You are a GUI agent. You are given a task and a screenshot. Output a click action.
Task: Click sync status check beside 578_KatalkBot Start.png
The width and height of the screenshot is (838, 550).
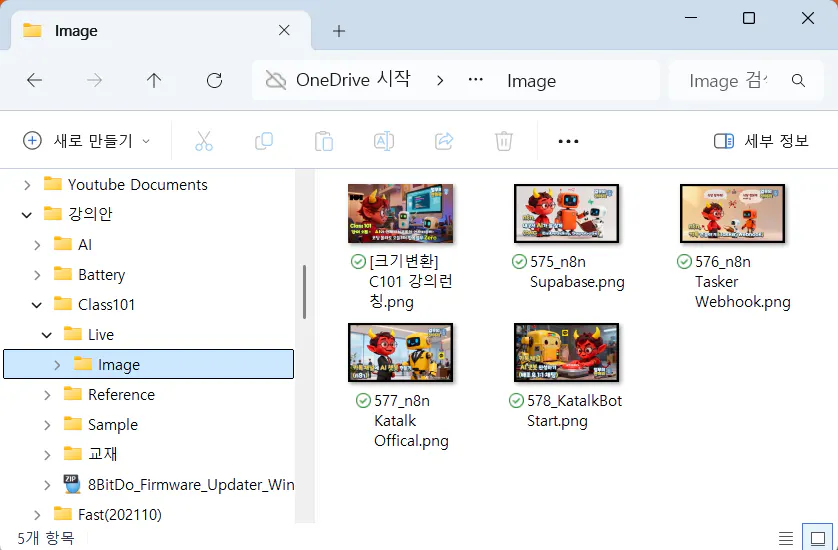516,400
